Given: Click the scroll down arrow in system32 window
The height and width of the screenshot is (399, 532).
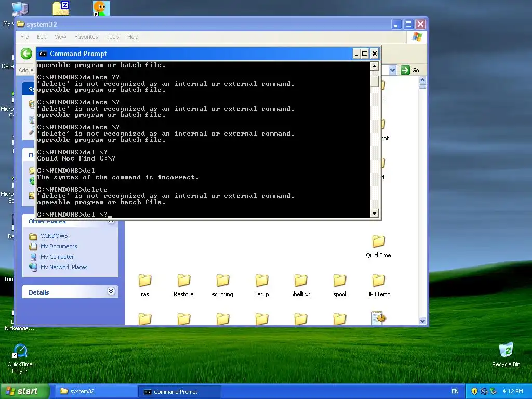Looking at the screenshot, I should (422, 321).
